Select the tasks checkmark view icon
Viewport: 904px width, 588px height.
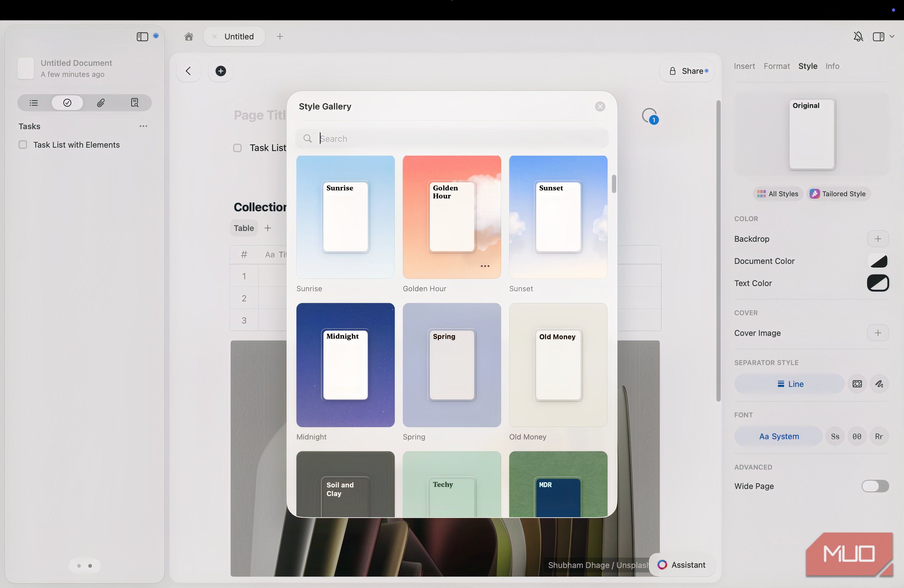coord(67,102)
